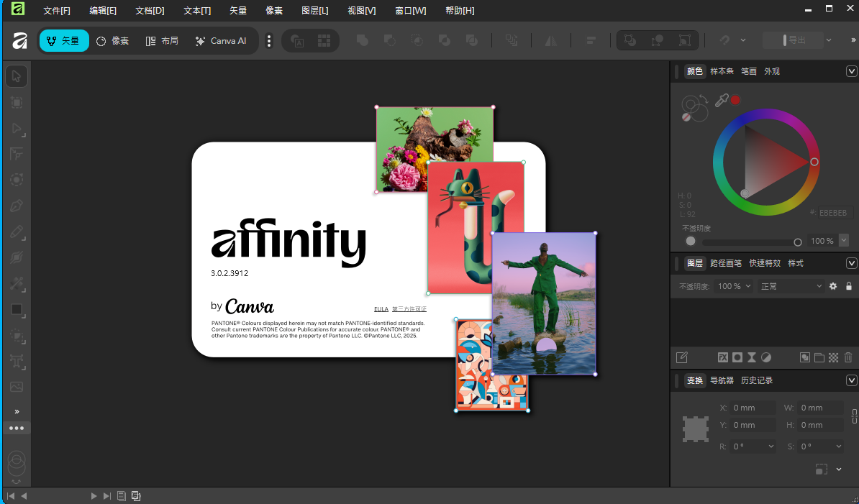Viewport: 859px width, 504px height.
Task: Switch to the 路径画笔 tab
Action: coord(726,263)
